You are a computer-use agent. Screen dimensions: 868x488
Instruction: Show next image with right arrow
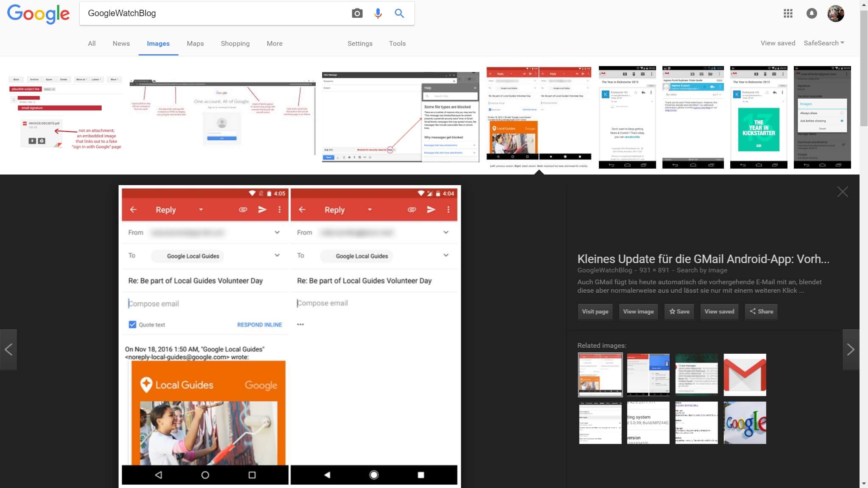tap(850, 349)
